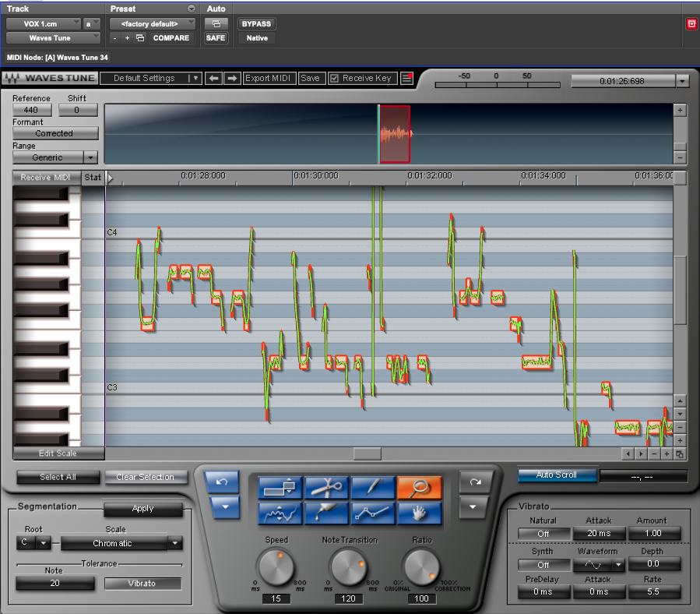Click the Note Transition knob
Image resolution: width=700 pixels, height=614 pixels.
(x=349, y=567)
